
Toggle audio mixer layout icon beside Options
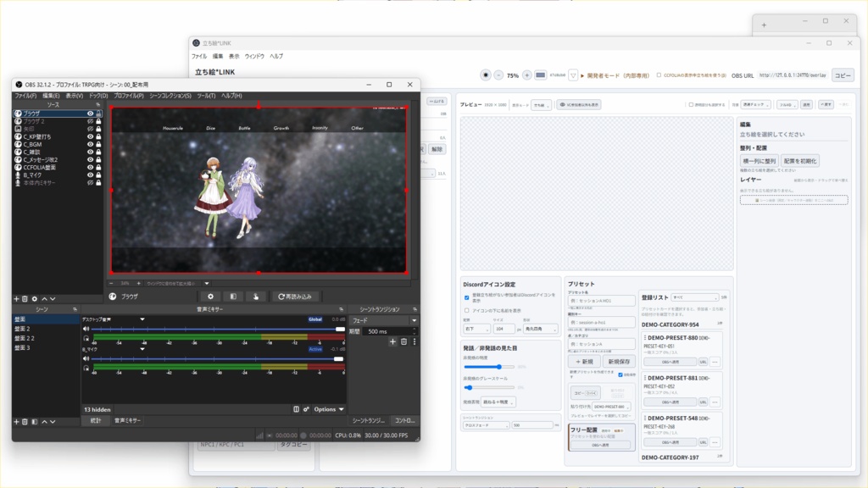(x=296, y=409)
